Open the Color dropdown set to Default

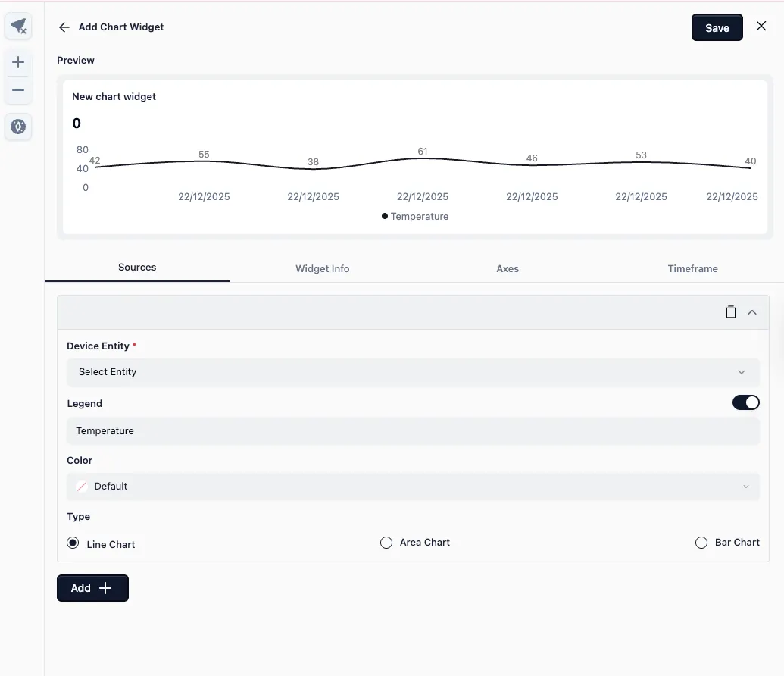coord(413,487)
